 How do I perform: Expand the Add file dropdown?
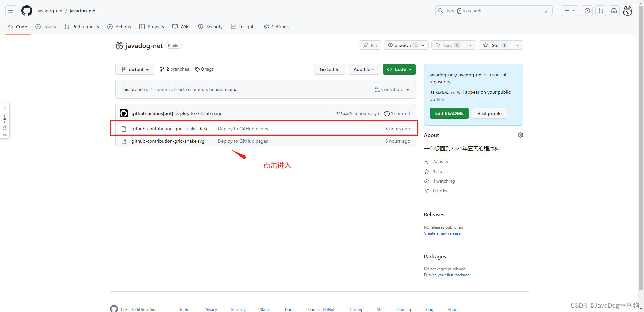[364, 69]
